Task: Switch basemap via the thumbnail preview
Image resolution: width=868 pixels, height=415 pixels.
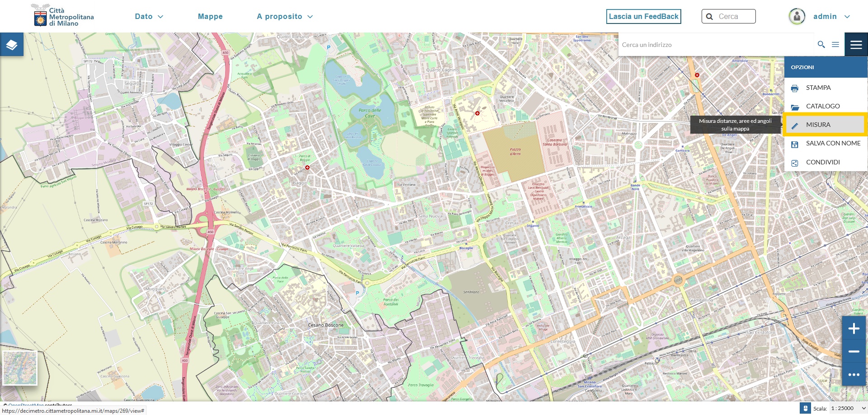Action: (20, 368)
